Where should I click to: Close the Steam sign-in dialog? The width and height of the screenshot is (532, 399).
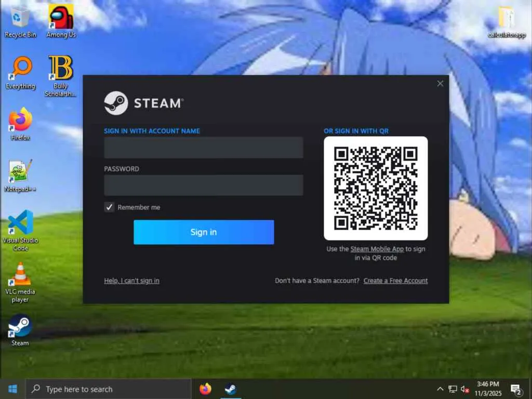440,84
